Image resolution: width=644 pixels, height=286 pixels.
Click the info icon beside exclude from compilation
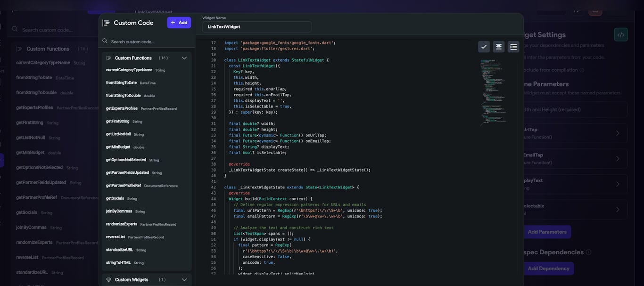582,70
